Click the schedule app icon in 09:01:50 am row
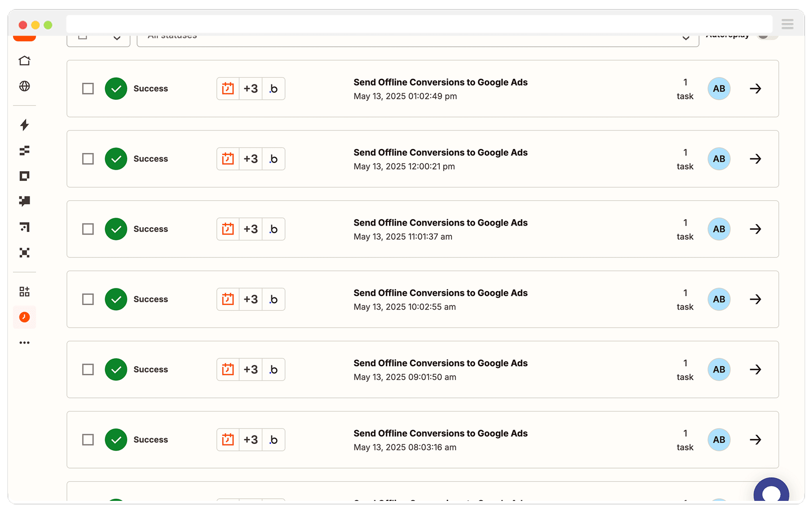 click(x=228, y=370)
